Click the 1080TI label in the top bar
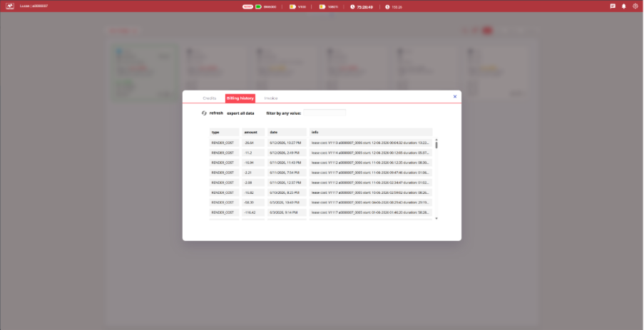Viewport: 644px width, 330px height. [x=333, y=7]
